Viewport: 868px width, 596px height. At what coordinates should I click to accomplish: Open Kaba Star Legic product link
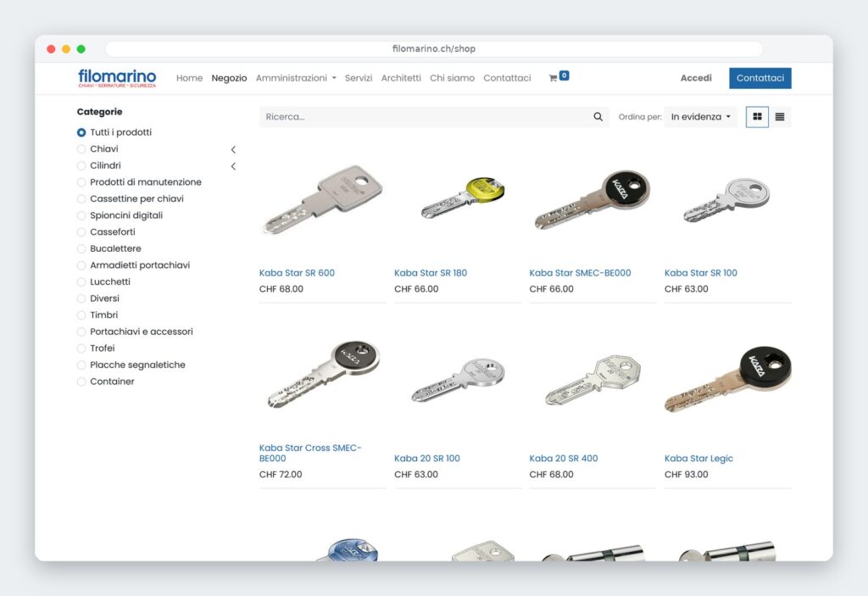[698, 459]
